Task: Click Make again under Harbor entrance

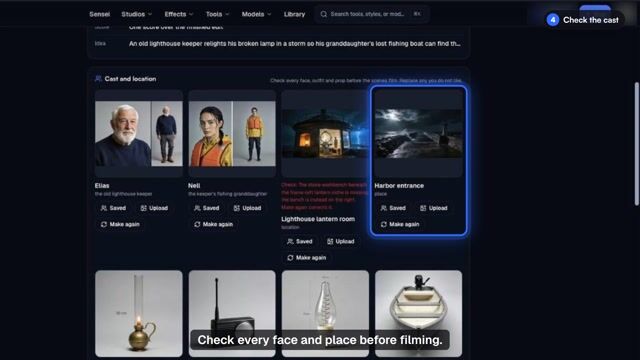Action: coord(400,224)
